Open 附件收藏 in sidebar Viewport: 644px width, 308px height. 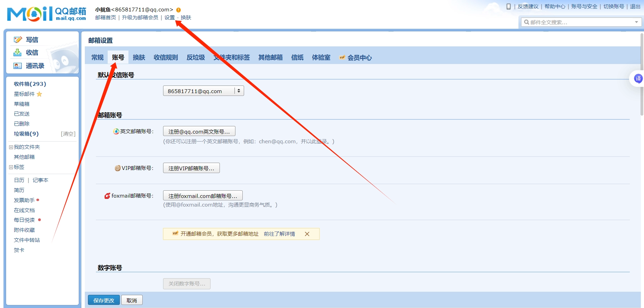click(24, 230)
